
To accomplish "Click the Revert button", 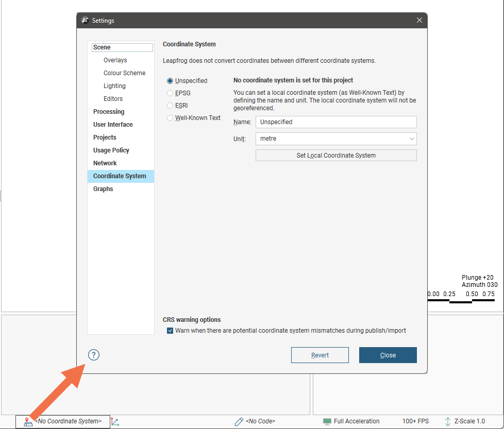I will pyautogui.click(x=320, y=355).
